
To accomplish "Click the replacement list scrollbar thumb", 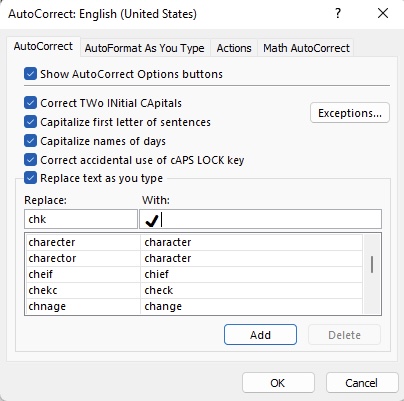I will pos(372,264).
